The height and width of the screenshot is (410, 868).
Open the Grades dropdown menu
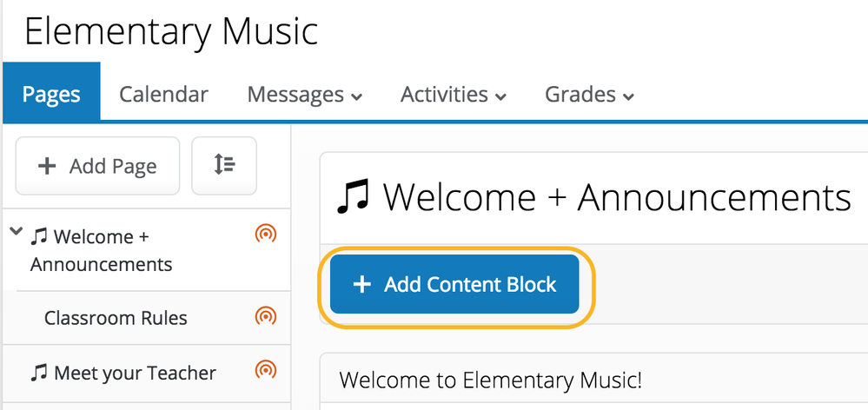589,95
